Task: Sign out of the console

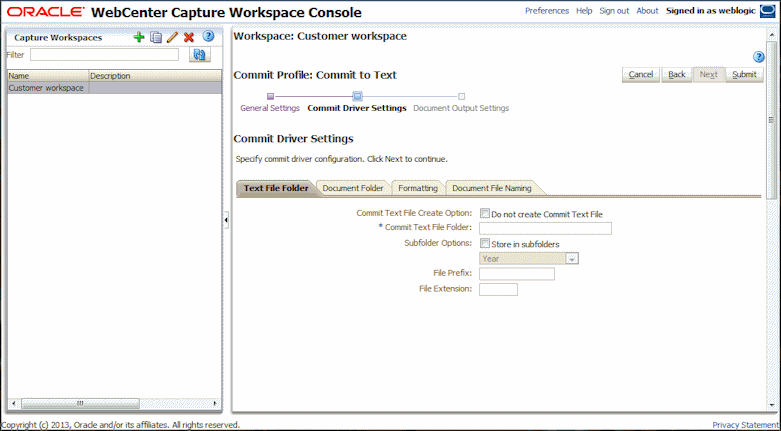Action: (614, 11)
